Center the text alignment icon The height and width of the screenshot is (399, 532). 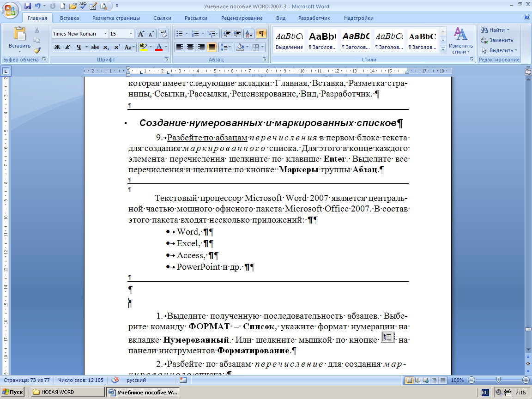tap(190, 47)
